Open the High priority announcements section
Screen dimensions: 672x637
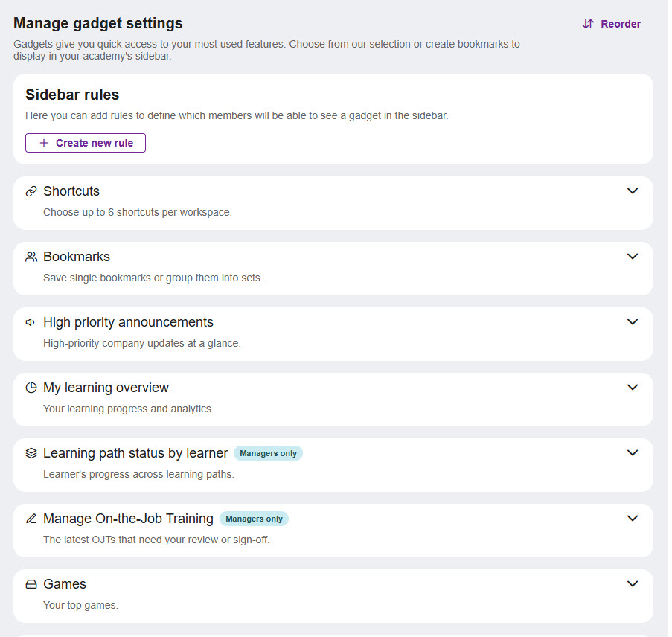coord(633,322)
